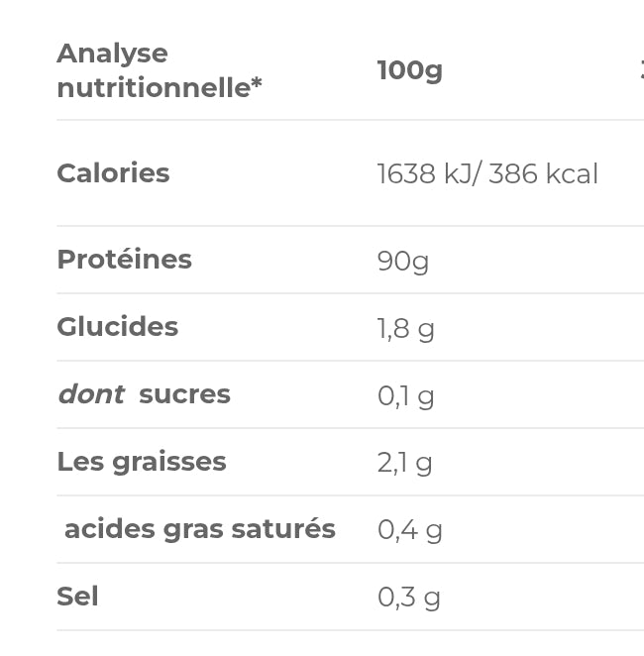The width and height of the screenshot is (644, 656).
Task: Click the partially visible second column header
Action: [641, 70]
